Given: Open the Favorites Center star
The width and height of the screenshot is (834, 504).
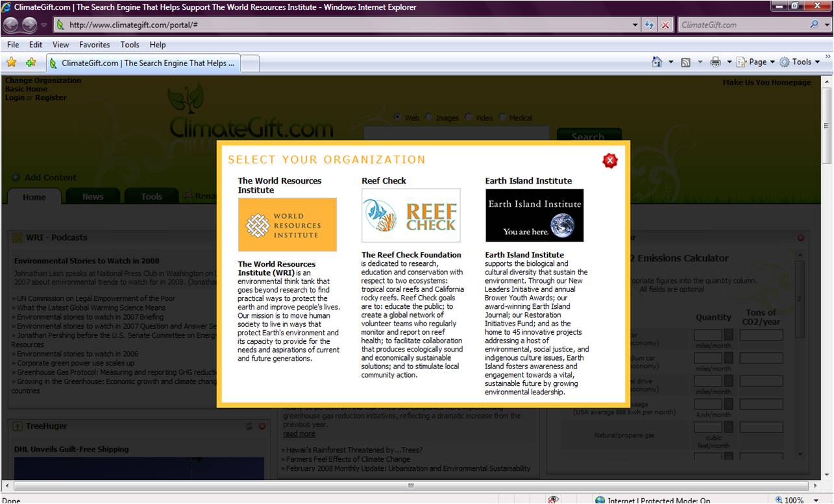Looking at the screenshot, I should click(x=12, y=63).
